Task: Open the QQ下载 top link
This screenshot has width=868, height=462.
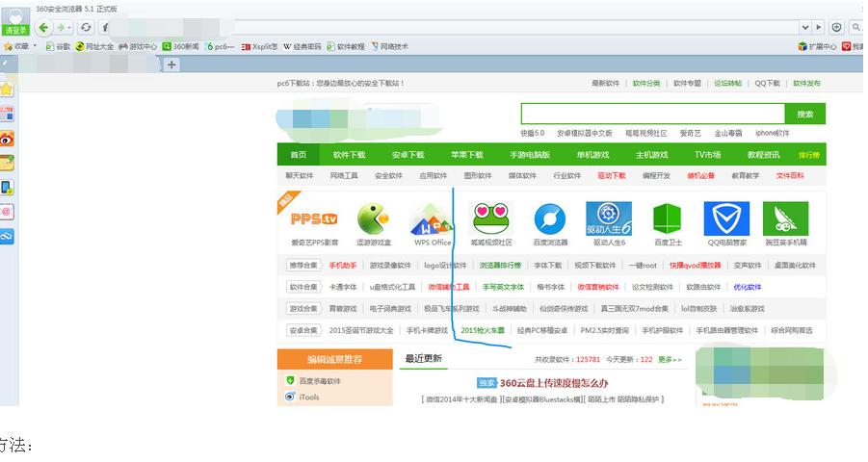Action: (767, 83)
